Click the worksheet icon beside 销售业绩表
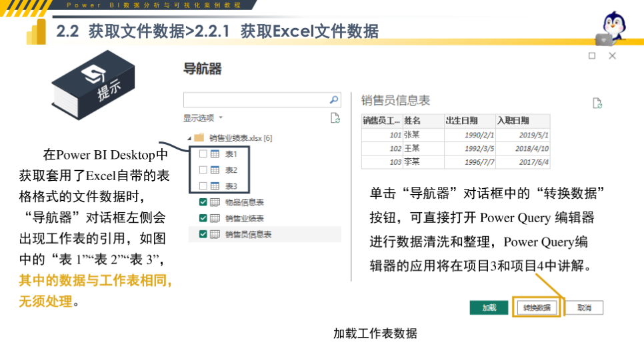 coord(215,218)
